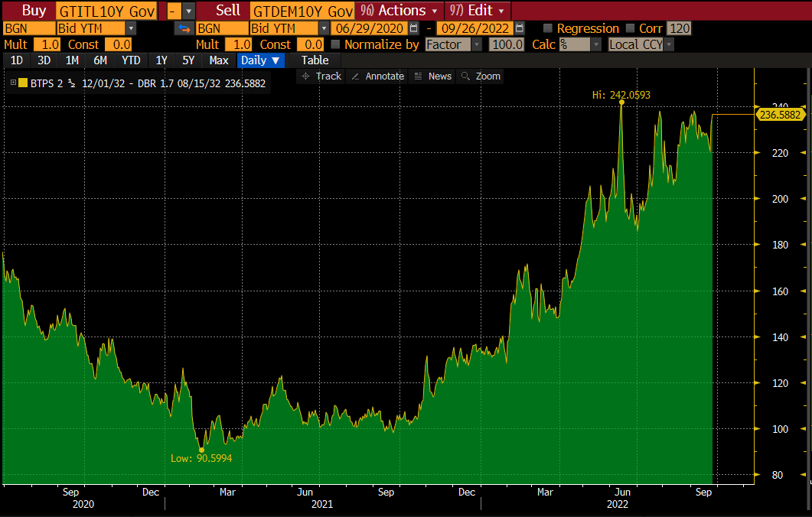Enable the Regression checkbox
The height and width of the screenshot is (517, 812).
[547, 28]
